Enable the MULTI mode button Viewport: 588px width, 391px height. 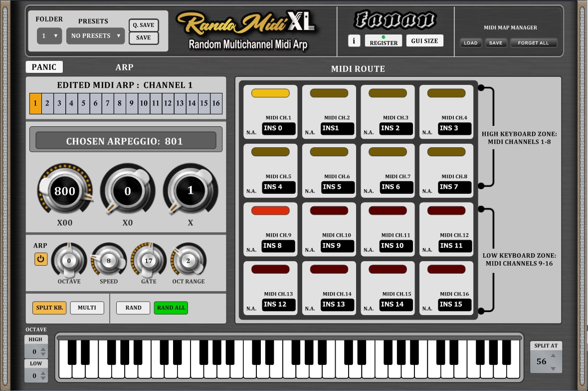pyautogui.click(x=87, y=308)
